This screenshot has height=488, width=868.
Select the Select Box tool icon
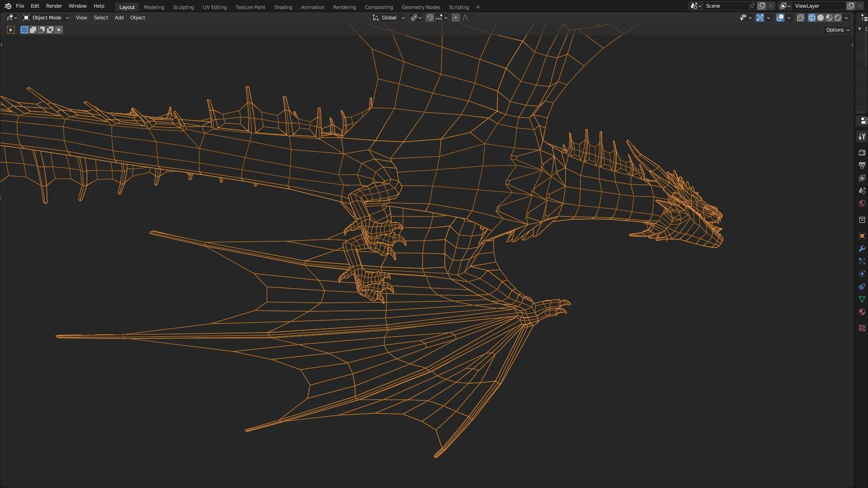coord(11,30)
